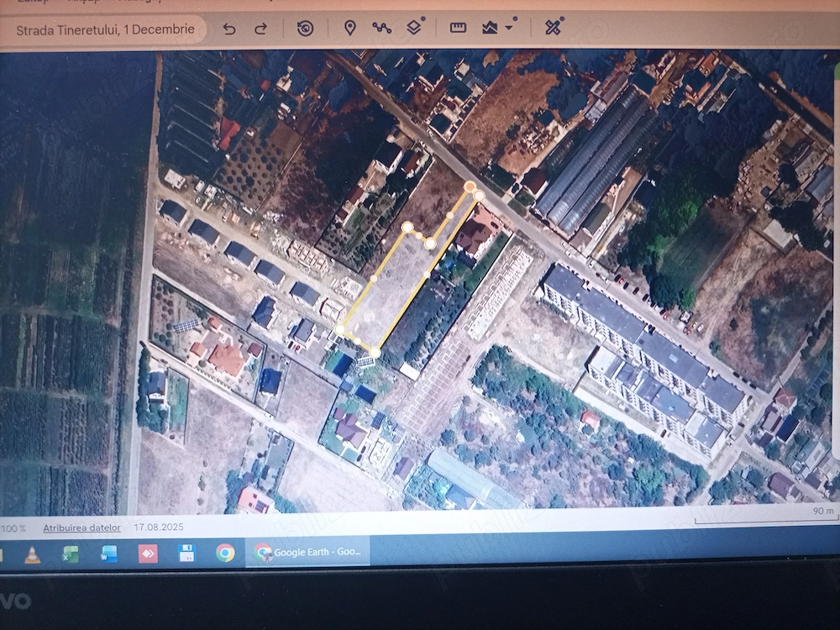Click the map style mountain icon
840x630 pixels.
(491, 28)
